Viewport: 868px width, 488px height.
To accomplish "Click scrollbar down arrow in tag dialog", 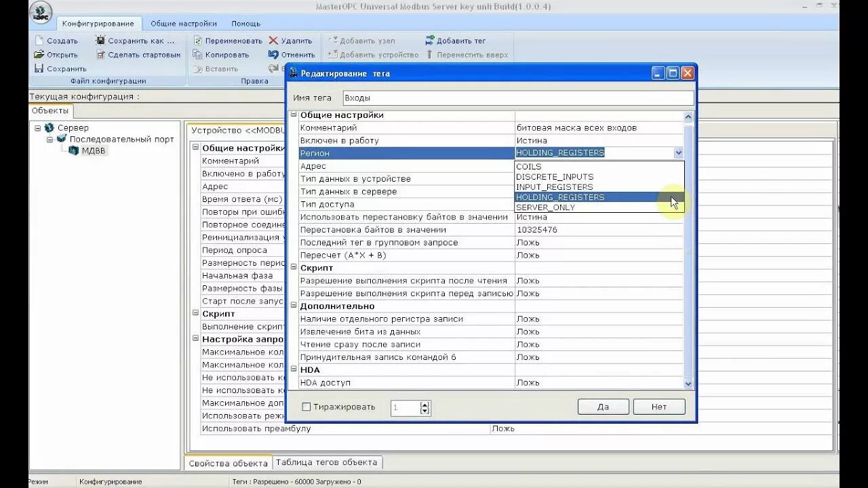I will 688,384.
